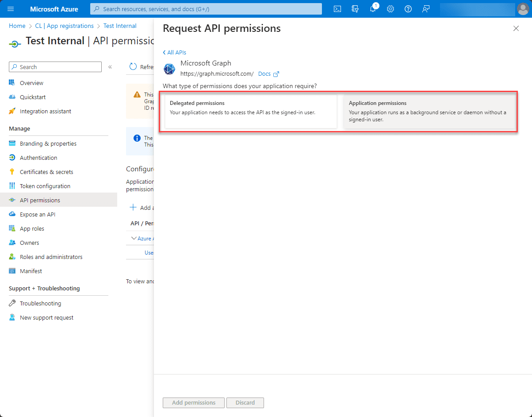Click the warning triangle icon in banner
This screenshot has width=532, height=417.
point(137,95)
